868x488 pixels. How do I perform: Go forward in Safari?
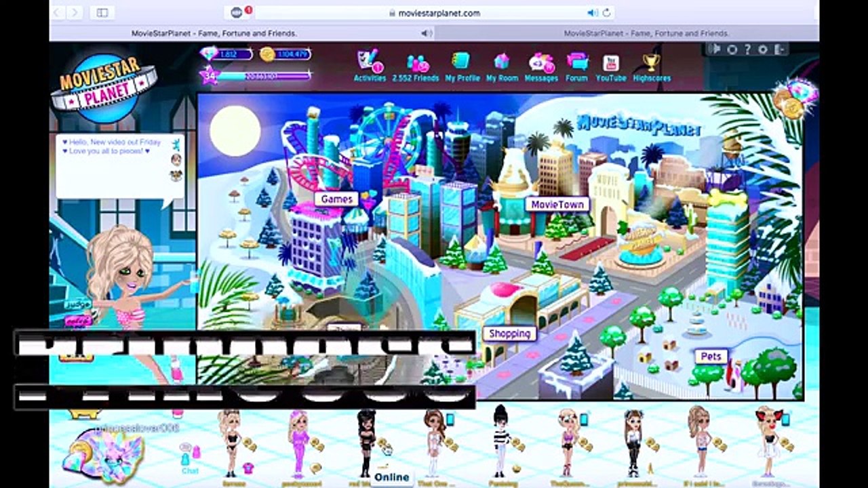[x=75, y=12]
